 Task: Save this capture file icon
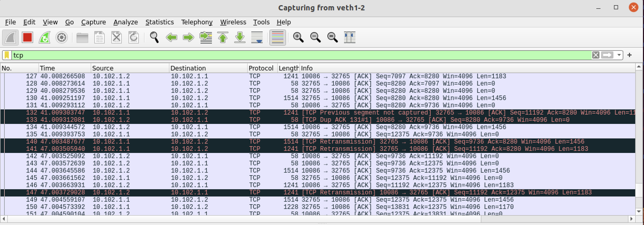point(99,38)
